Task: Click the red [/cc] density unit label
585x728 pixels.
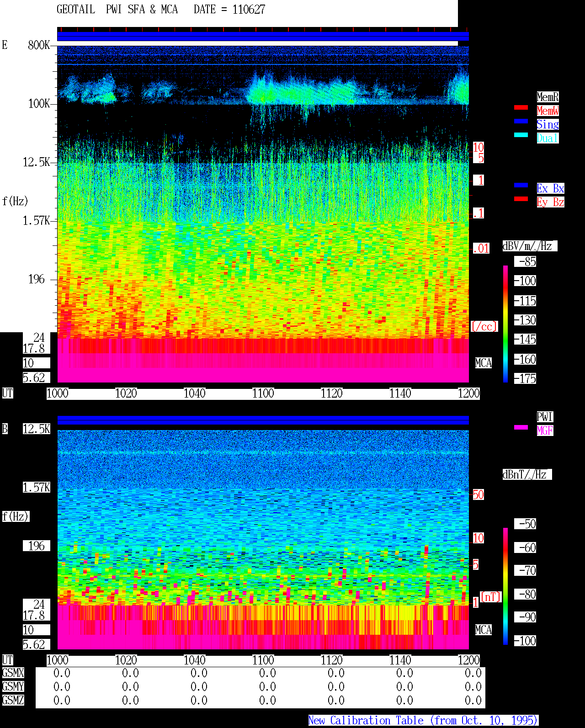Action: coord(484,327)
